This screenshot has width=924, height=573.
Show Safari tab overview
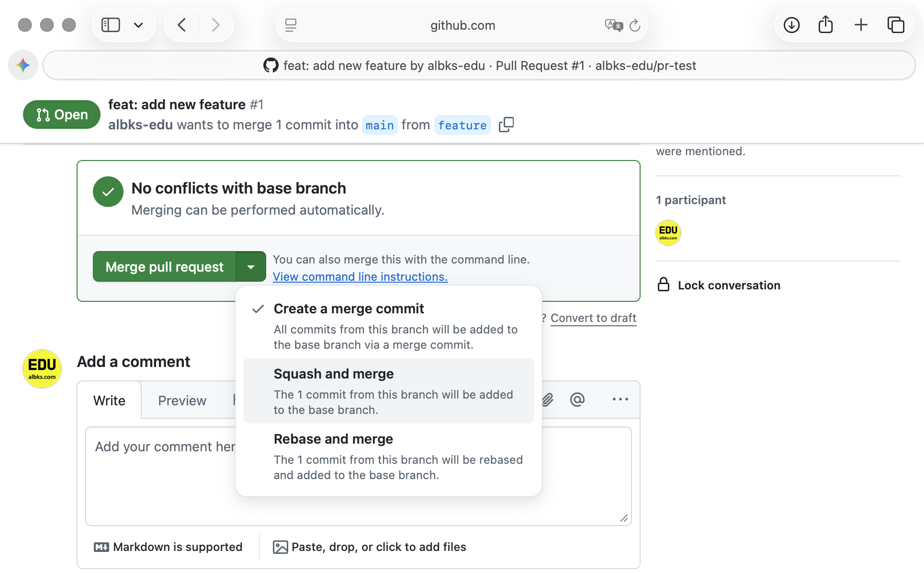(x=895, y=25)
